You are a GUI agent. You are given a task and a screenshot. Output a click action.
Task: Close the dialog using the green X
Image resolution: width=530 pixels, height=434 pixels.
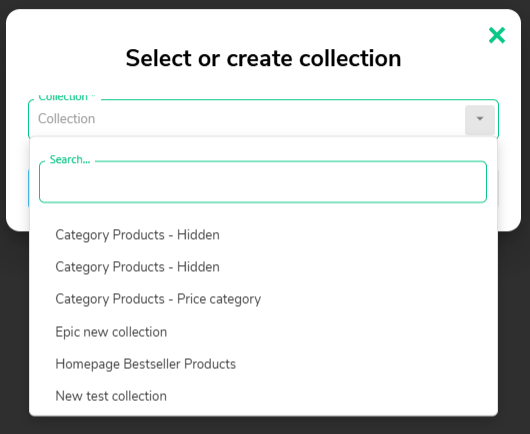click(497, 35)
